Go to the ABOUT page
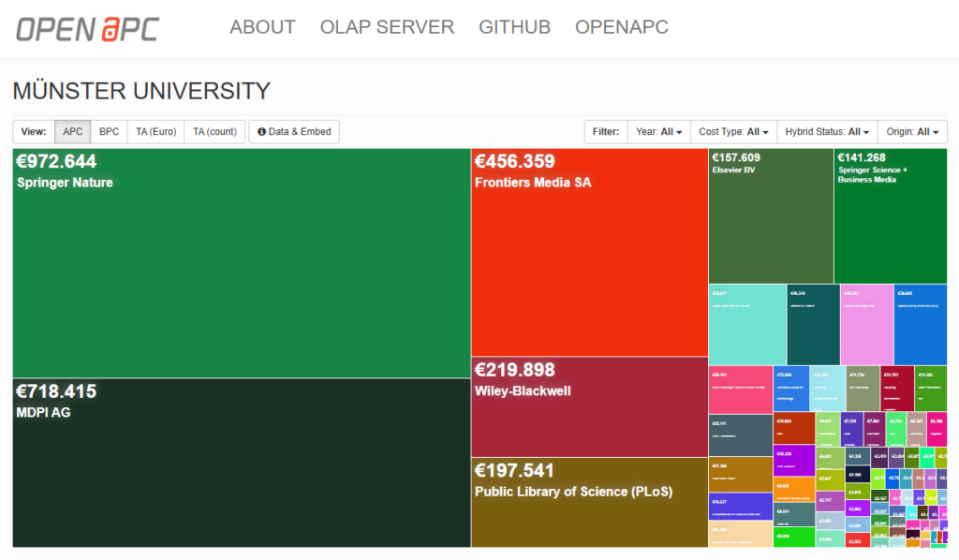 click(x=262, y=27)
